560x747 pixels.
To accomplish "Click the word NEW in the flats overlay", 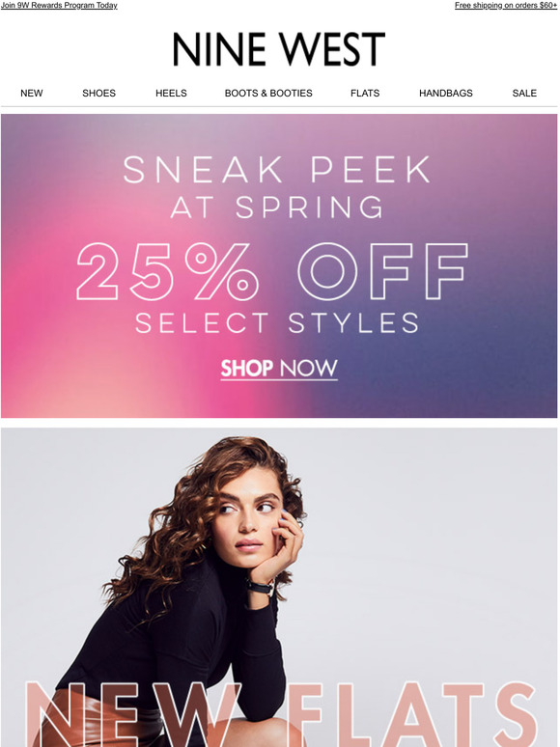I will point(133,714).
